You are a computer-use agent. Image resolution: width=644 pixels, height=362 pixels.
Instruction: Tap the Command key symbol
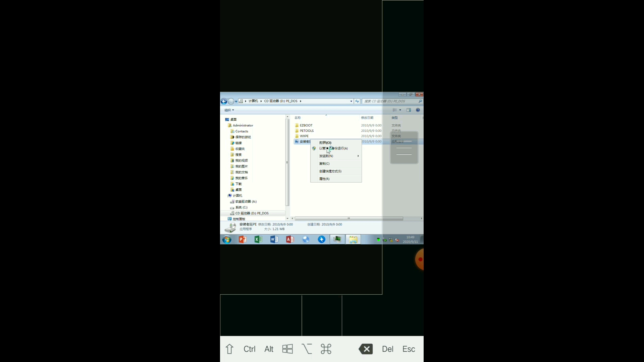coord(326,349)
